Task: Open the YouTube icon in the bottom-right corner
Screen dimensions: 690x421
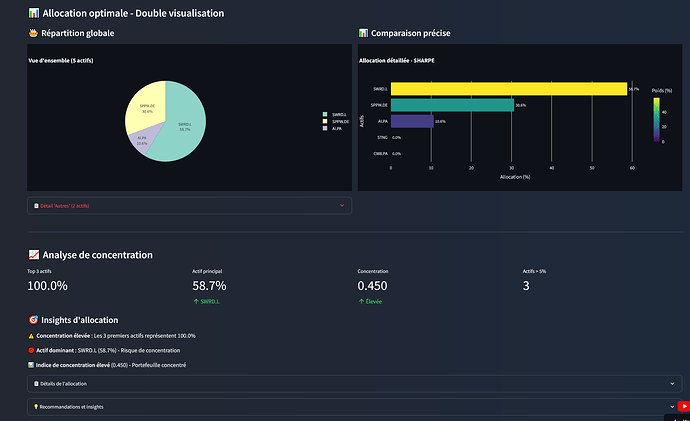Action: coord(683,406)
